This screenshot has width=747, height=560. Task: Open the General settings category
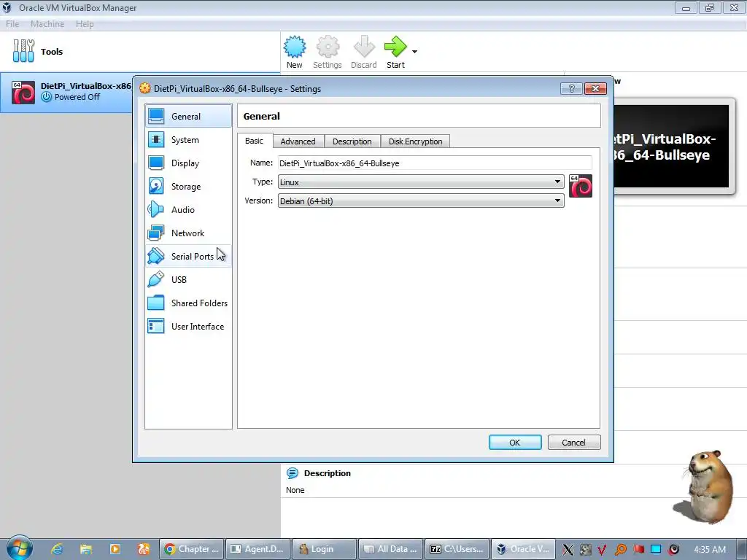188,116
